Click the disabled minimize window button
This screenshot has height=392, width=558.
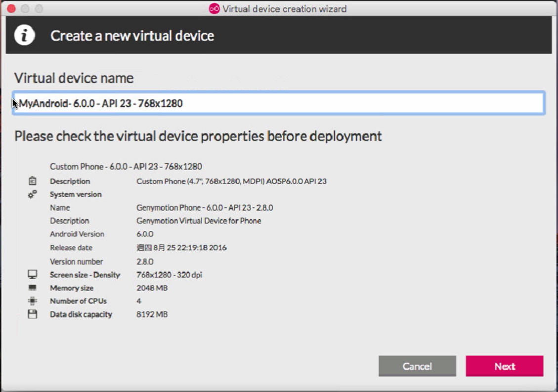[25, 8]
